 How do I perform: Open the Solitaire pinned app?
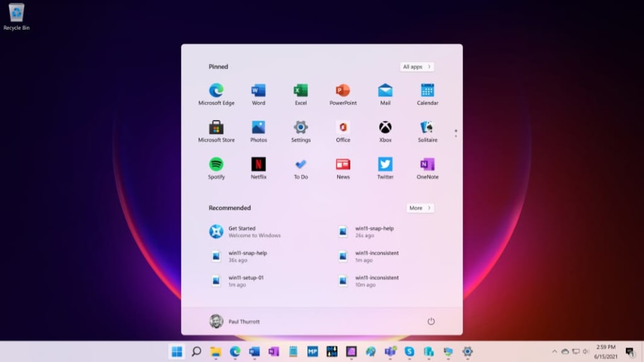(x=427, y=131)
